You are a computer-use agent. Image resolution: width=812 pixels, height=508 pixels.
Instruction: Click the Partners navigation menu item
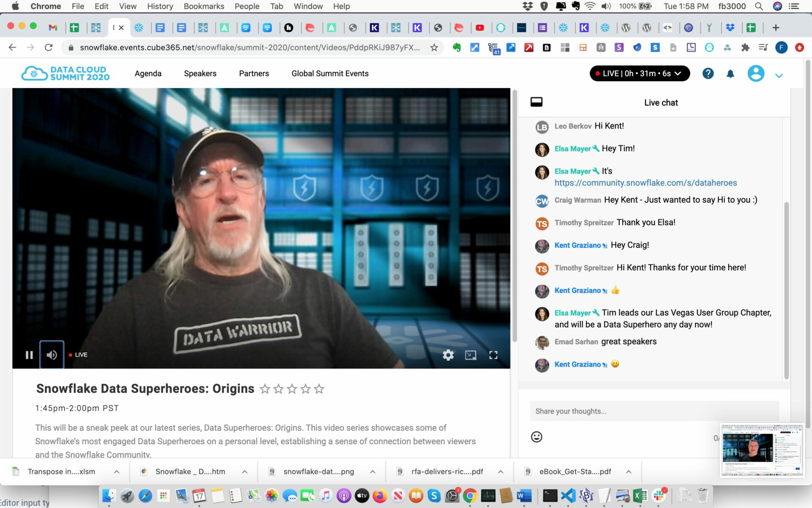tap(254, 73)
